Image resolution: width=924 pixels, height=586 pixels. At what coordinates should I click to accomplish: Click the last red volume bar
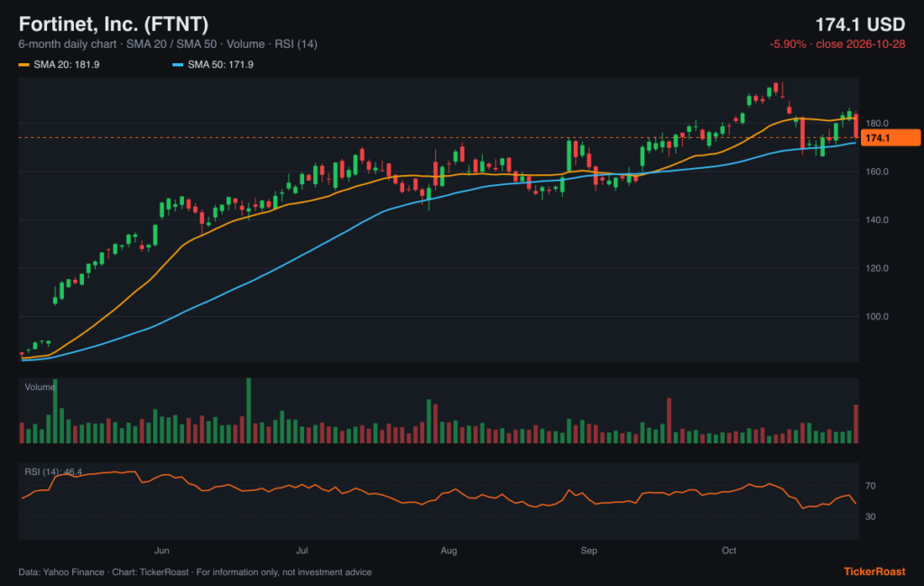click(856, 423)
